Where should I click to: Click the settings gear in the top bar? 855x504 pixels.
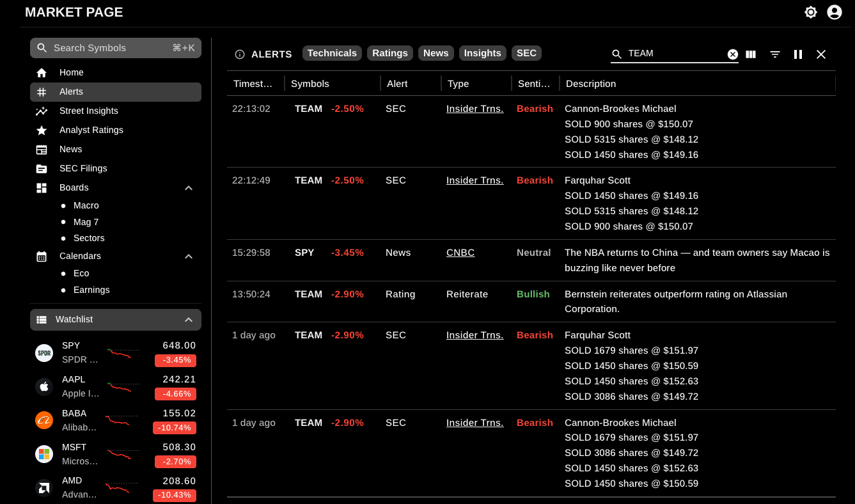click(x=810, y=12)
